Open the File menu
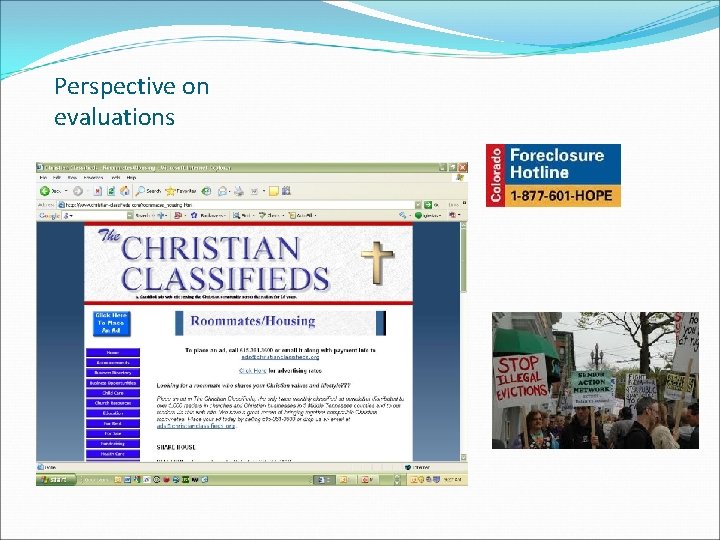 (43, 177)
